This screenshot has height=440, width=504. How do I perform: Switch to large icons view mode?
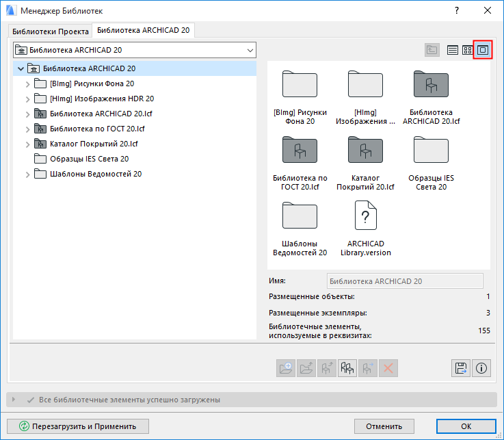pos(483,50)
